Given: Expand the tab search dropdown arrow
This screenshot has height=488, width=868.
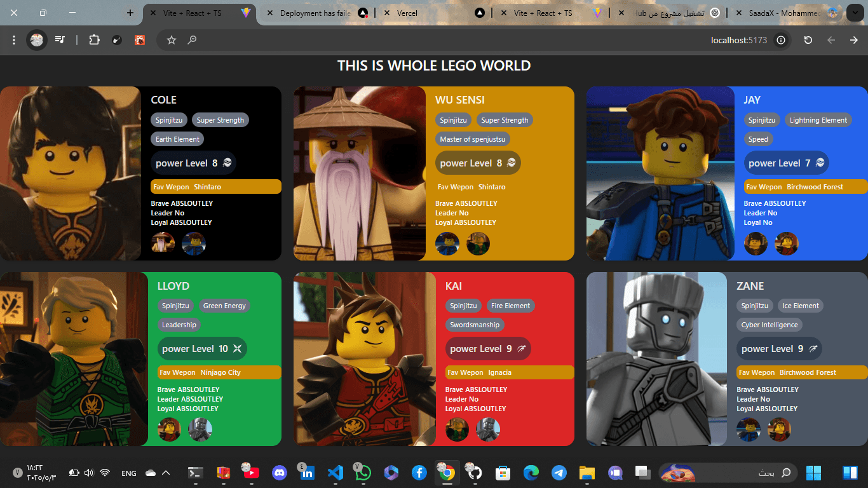Looking at the screenshot, I should [854, 13].
